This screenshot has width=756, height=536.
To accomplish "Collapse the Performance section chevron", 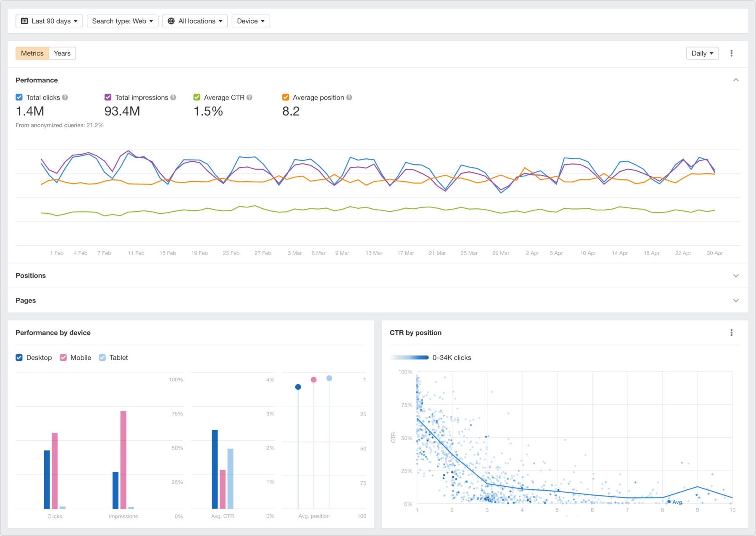I will (x=735, y=80).
